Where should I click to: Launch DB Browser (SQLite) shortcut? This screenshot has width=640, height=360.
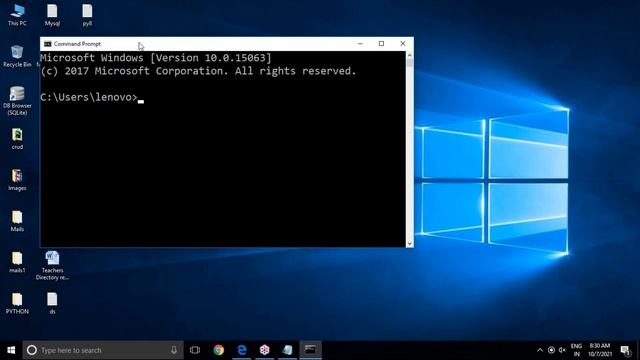[x=17, y=101]
